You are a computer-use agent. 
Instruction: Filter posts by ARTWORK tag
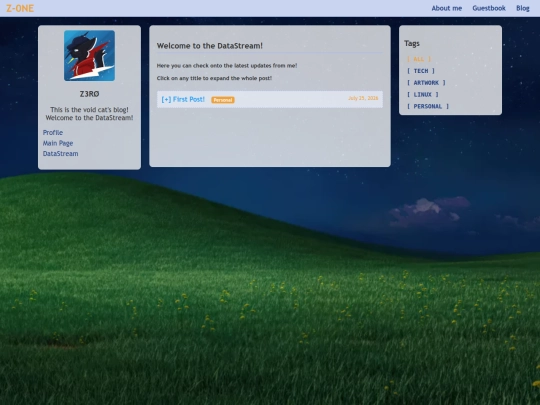click(426, 83)
